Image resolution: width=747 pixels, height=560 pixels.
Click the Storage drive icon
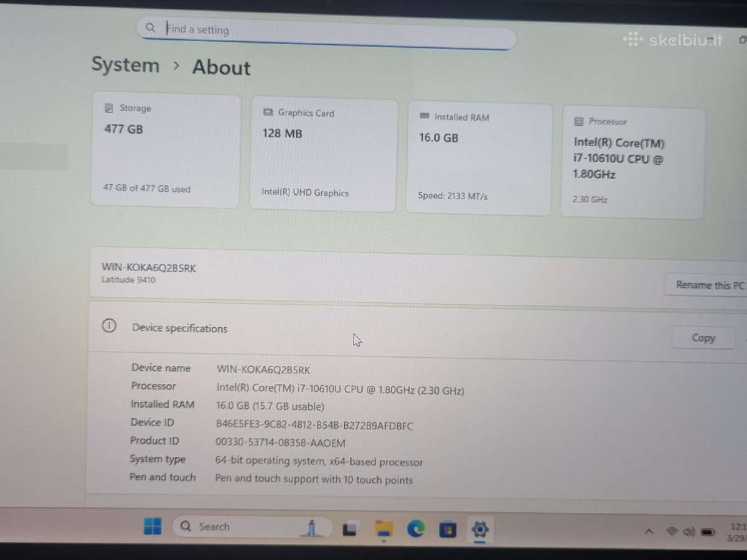(x=109, y=108)
